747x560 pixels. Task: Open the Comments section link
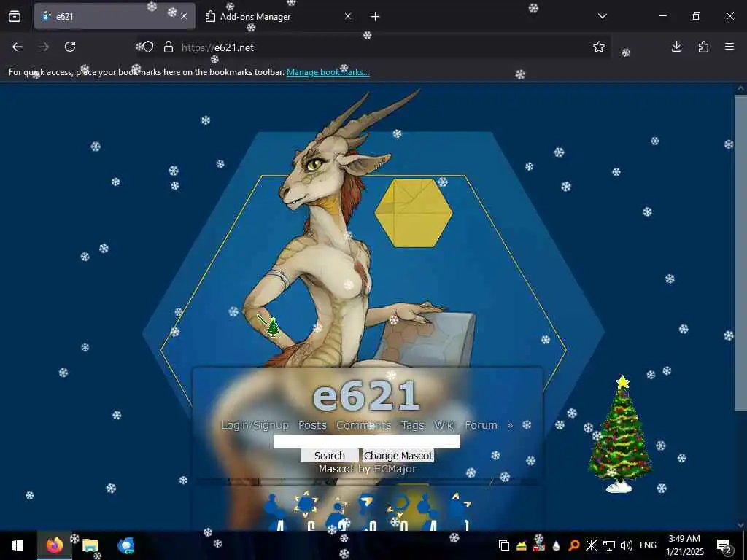(x=363, y=425)
